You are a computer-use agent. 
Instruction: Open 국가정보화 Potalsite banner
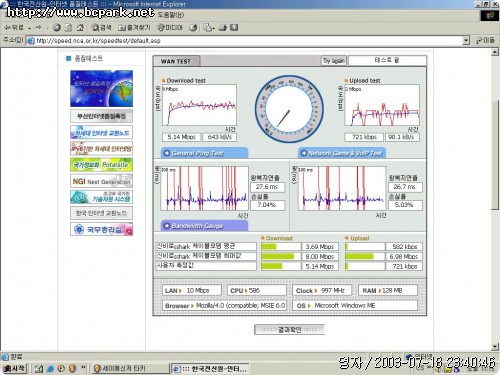[x=101, y=165]
